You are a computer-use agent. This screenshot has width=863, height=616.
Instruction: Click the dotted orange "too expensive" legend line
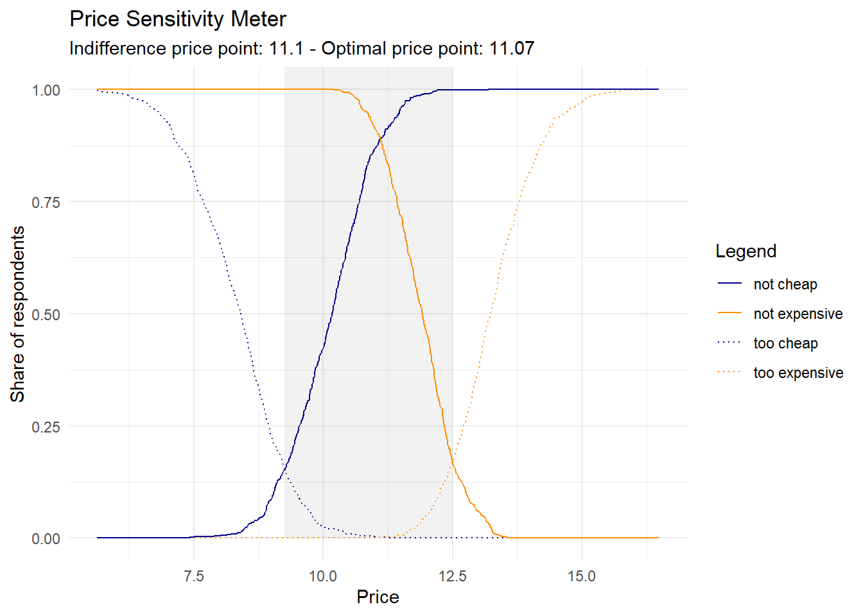(x=729, y=372)
